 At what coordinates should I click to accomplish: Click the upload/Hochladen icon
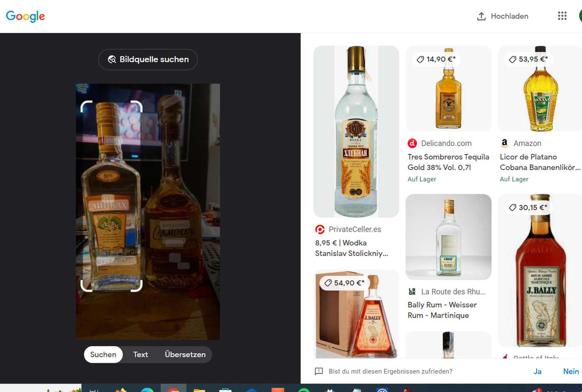tap(481, 16)
